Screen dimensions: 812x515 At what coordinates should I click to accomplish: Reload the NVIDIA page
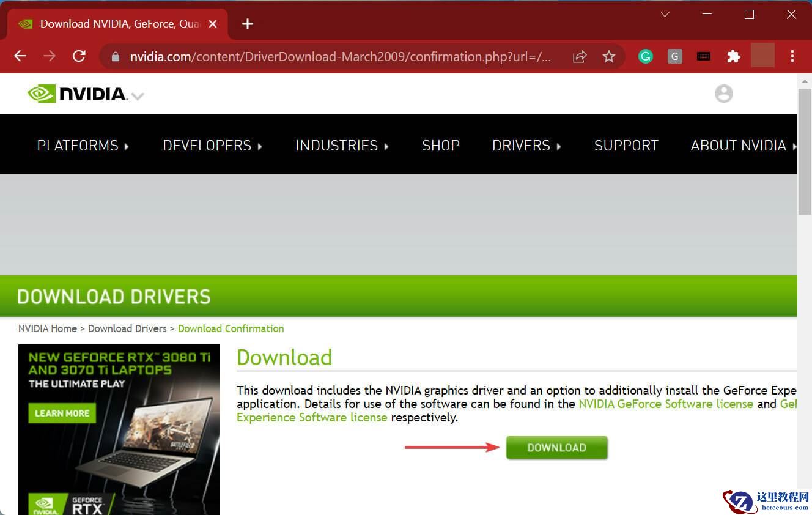pyautogui.click(x=79, y=56)
